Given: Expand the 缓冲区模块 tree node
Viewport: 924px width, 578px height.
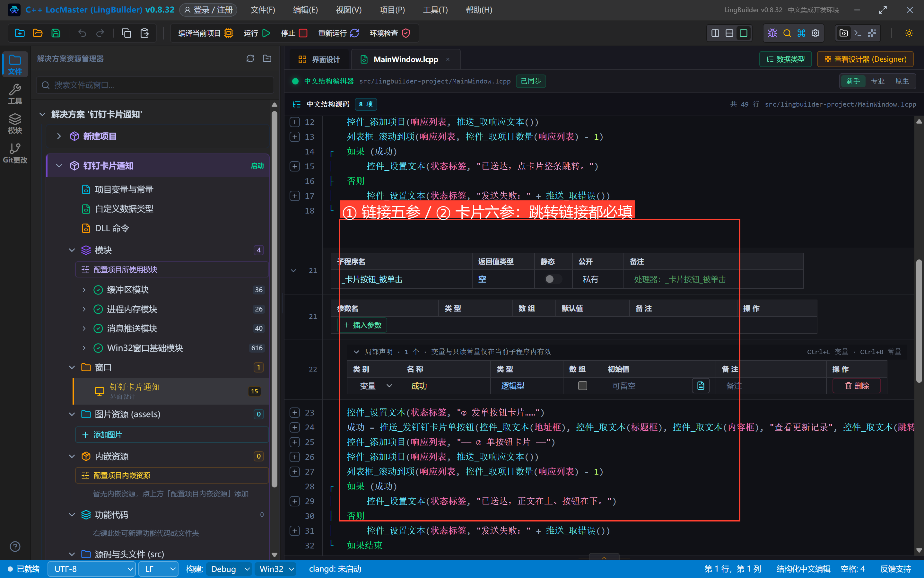Looking at the screenshot, I should [84, 290].
